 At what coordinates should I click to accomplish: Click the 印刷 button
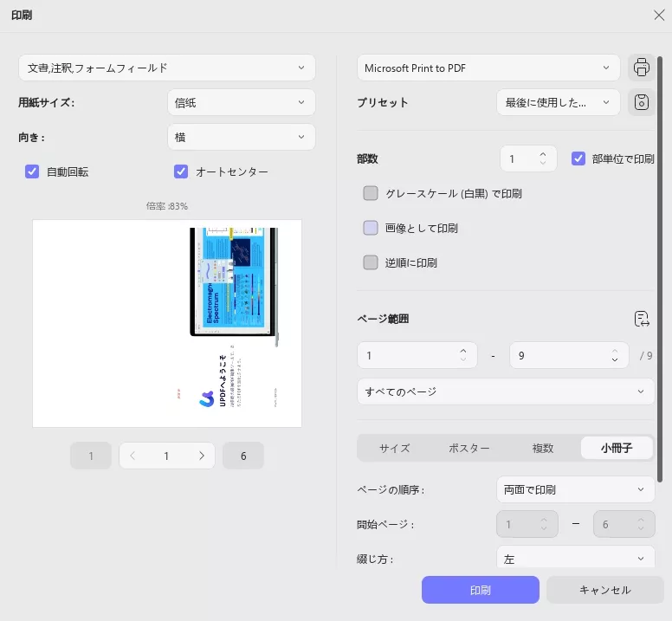(481, 590)
